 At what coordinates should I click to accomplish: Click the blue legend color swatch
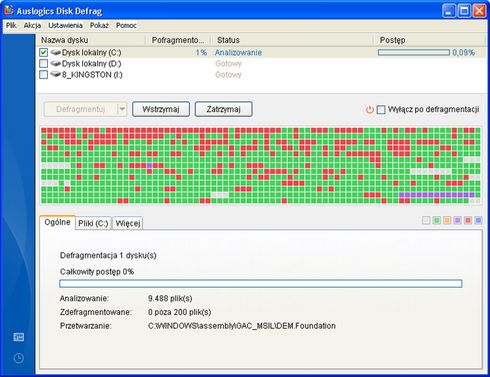(x=478, y=220)
